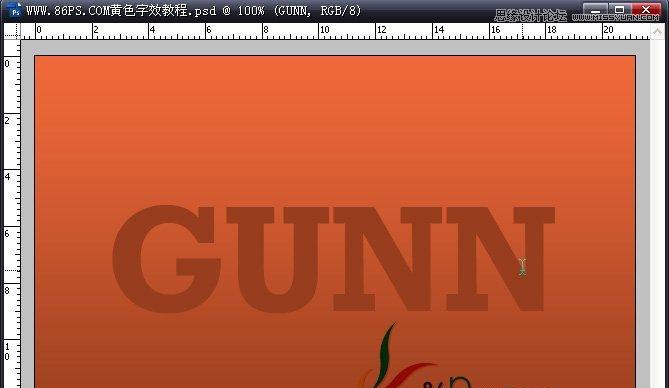
Task: Click the gray pasteboard above the canvas
Action: (x=335, y=47)
